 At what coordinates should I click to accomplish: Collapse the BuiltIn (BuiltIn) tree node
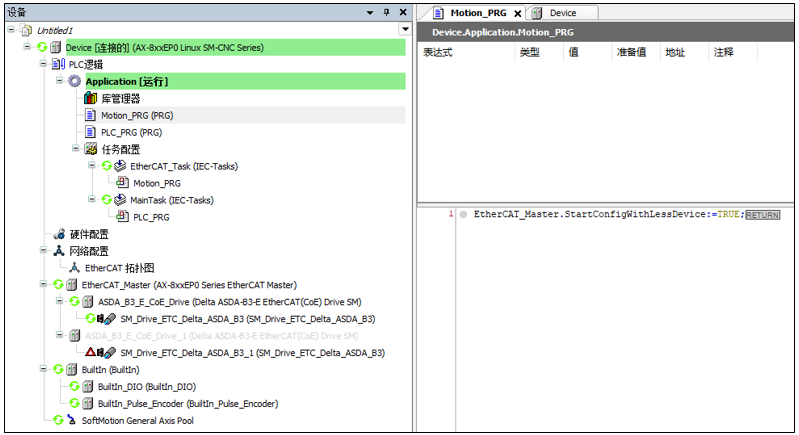click(43, 370)
